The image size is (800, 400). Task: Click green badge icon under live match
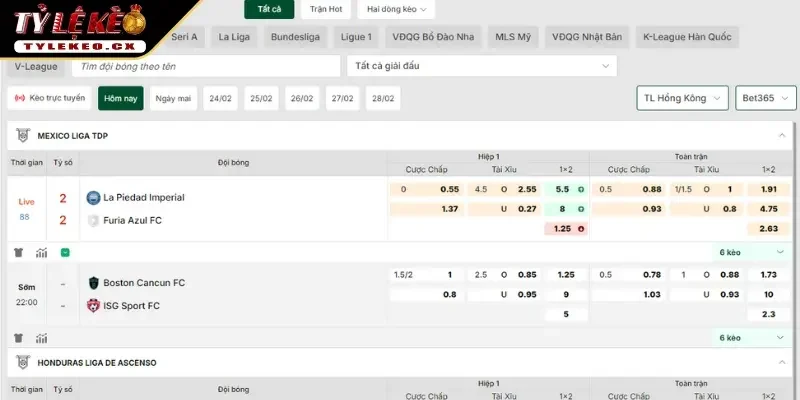click(65, 253)
